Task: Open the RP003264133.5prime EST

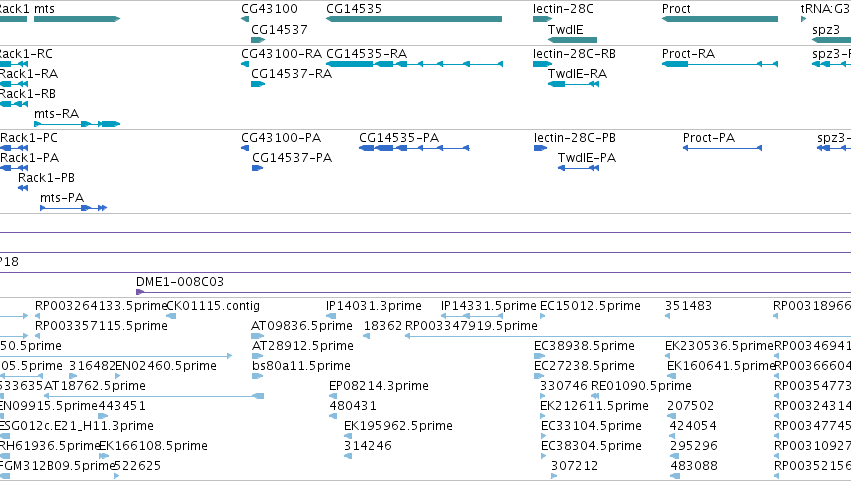Action: [x=37, y=316]
